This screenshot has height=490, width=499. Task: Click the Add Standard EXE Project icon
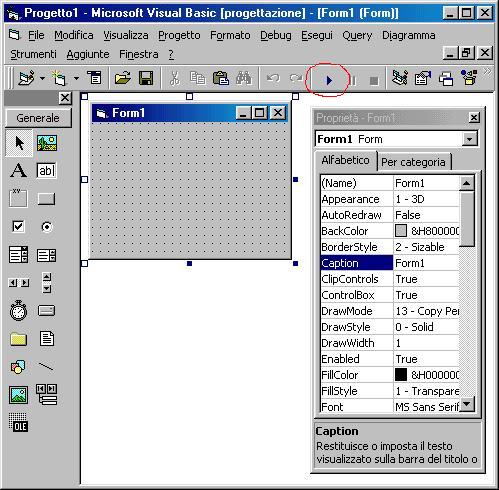(x=26, y=78)
